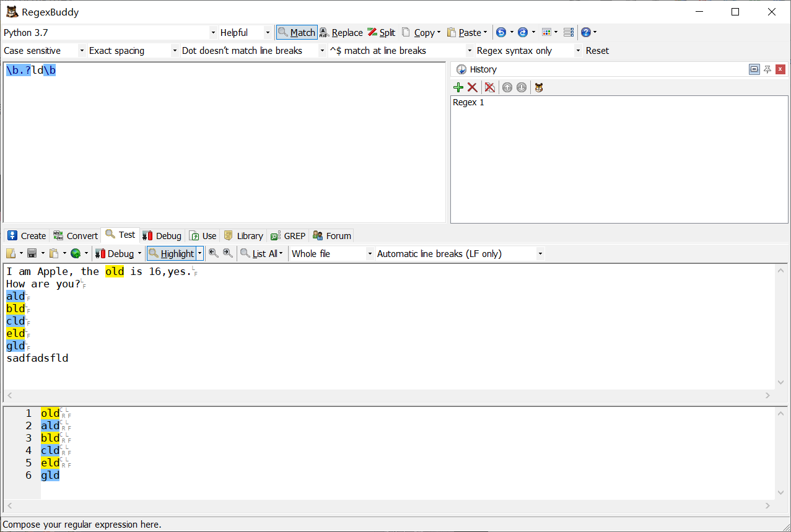Viewport: 791px width, 532px height.
Task: Click the green globe download icon
Action: pos(76,253)
